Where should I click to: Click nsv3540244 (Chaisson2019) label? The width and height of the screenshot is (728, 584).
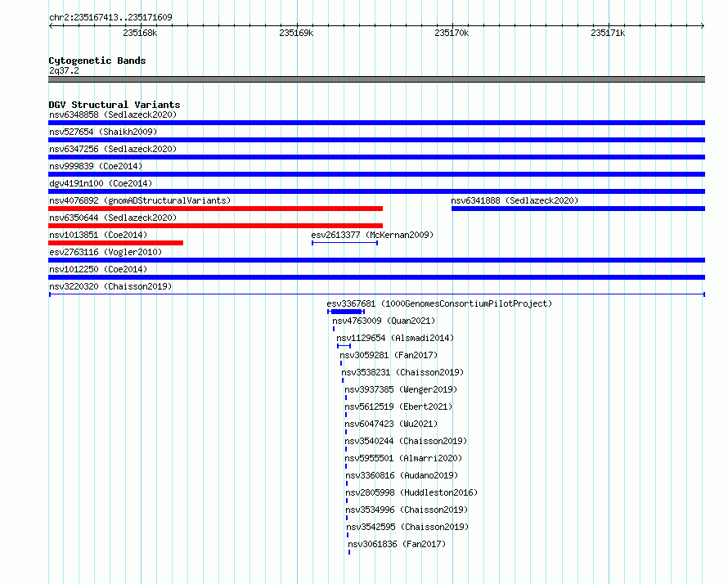pos(406,441)
